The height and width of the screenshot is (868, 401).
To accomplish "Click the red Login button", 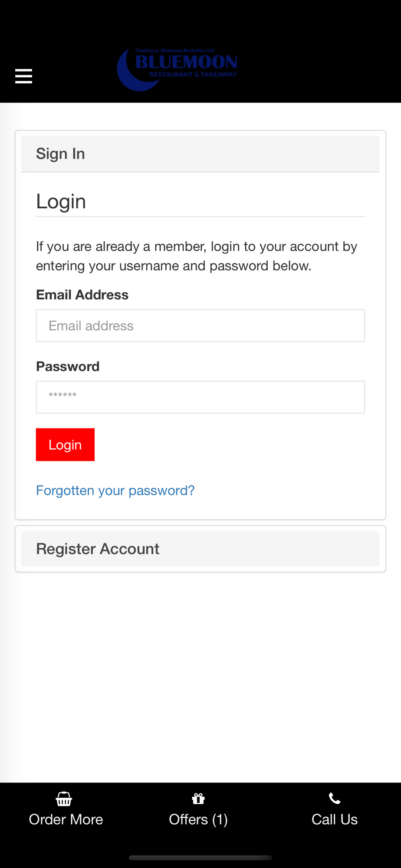I will click(65, 444).
